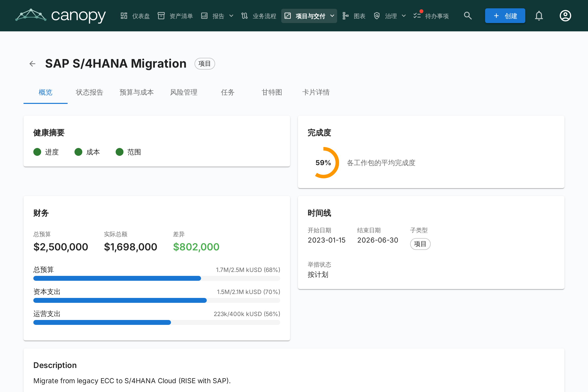Image resolution: width=588 pixels, height=392 pixels.
Task: Click the green 成本 health dot
Action: (78, 152)
